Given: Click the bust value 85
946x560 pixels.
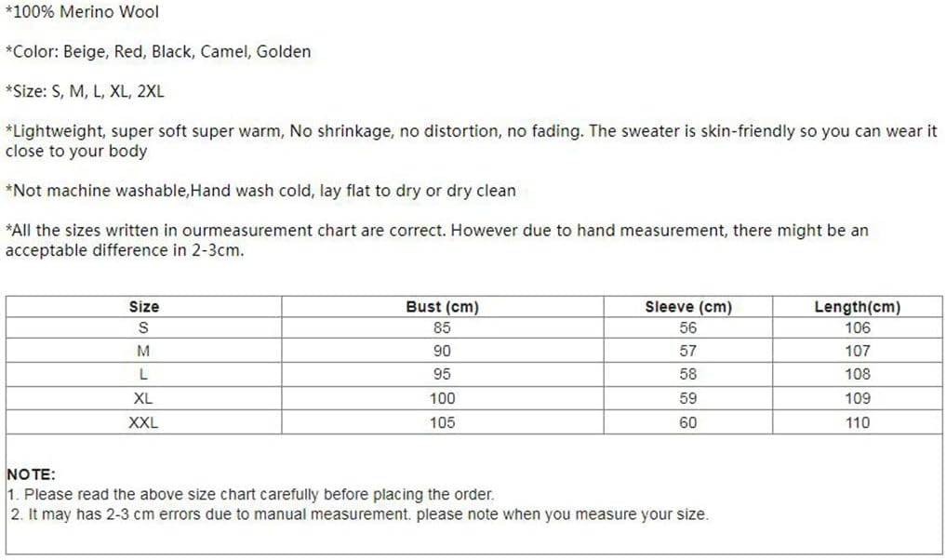Looking at the screenshot, I should point(442,327).
